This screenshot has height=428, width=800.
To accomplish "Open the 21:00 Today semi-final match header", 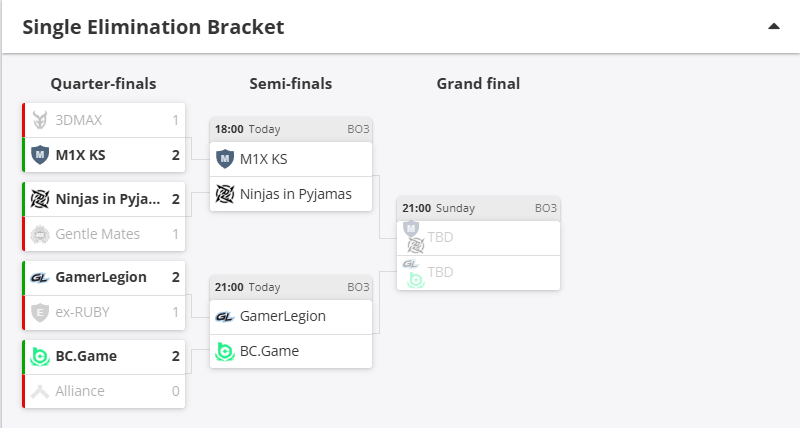I will coord(290,287).
